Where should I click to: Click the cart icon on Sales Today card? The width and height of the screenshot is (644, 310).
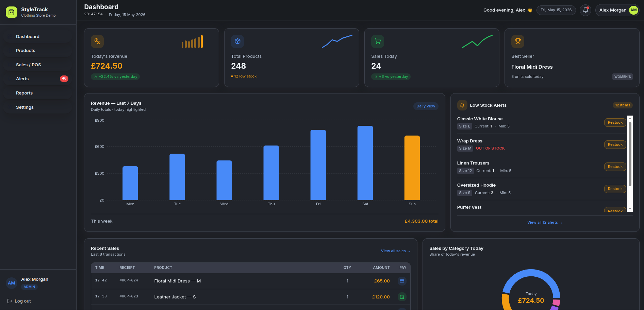[x=378, y=41]
